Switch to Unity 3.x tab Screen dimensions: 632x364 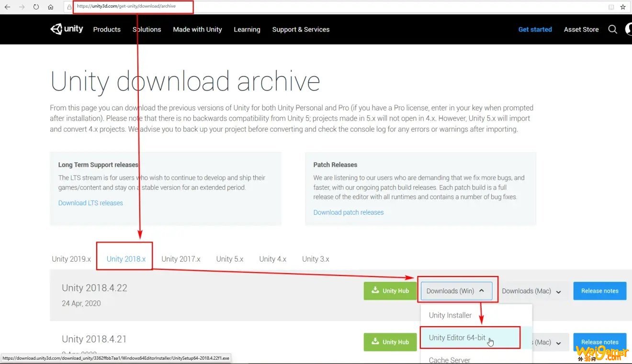coord(316,259)
